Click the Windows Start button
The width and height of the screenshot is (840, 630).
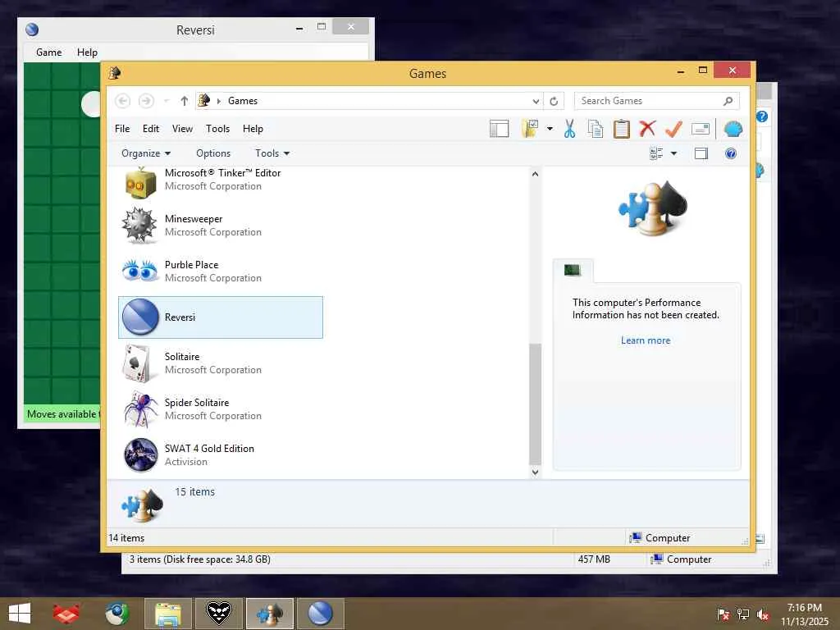20,614
